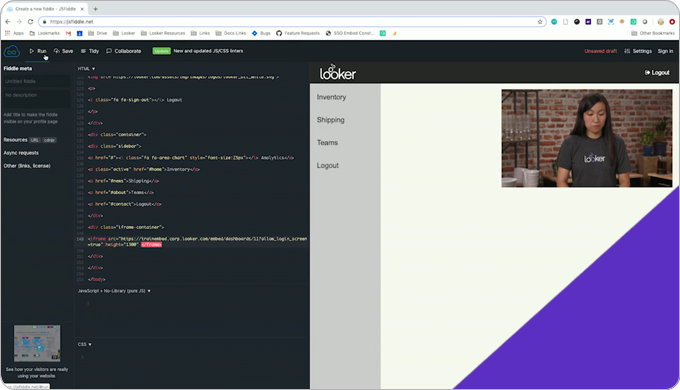Open New and updated JS/CSS linters link
Viewport: 680px width, 390px height.
(208, 51)
